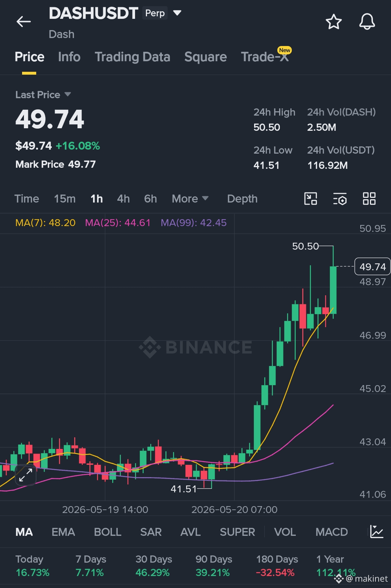Tap the 43.04 price axis label

coord(373,442)
